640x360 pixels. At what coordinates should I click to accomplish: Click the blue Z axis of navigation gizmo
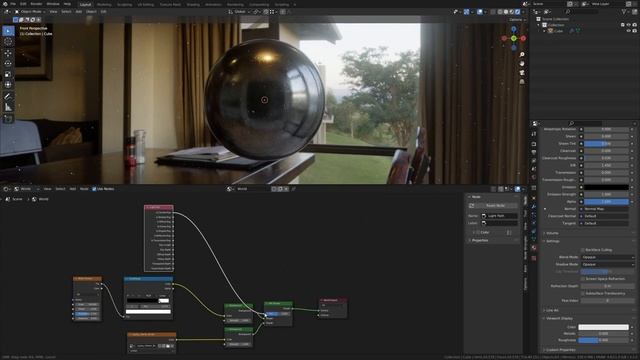[513, 29]
